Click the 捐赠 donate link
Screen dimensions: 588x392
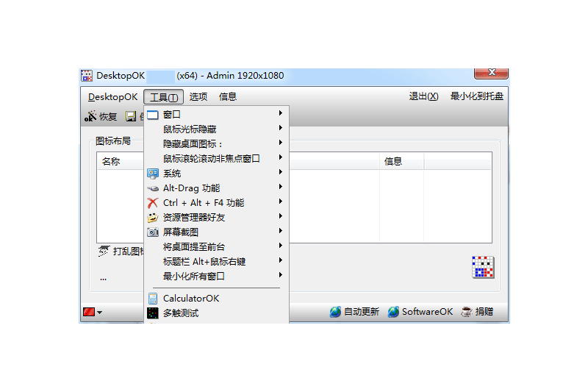click(x=484, y=312)
